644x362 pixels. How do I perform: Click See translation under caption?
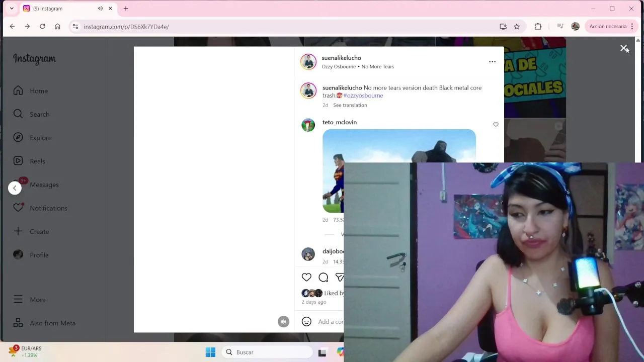coord(350,105)
